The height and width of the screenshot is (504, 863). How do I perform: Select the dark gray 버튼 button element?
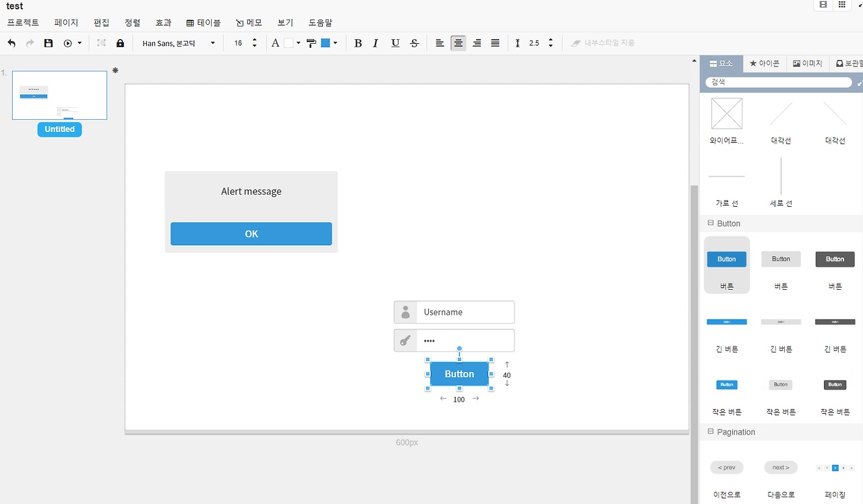point(835,265)
